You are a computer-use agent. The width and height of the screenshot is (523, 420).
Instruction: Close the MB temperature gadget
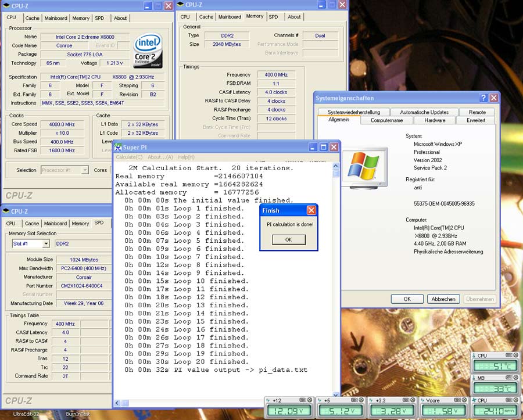click(516, 378)
